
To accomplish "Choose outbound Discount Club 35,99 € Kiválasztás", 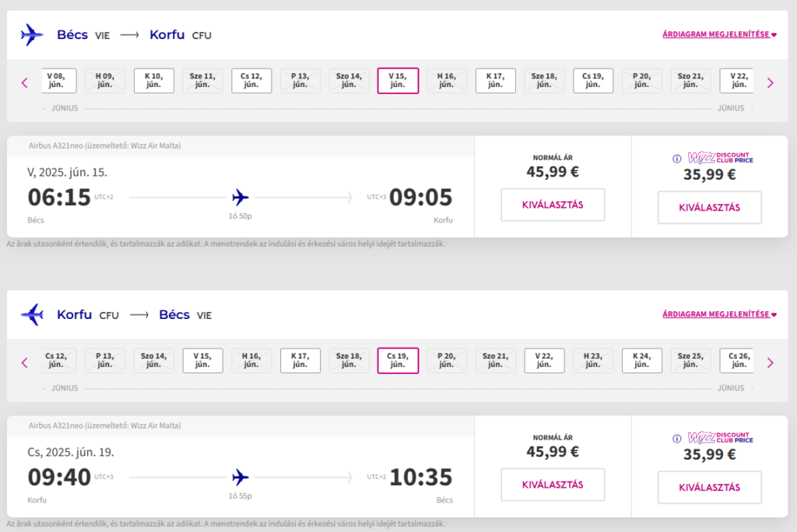I will (x=710, y=208).
